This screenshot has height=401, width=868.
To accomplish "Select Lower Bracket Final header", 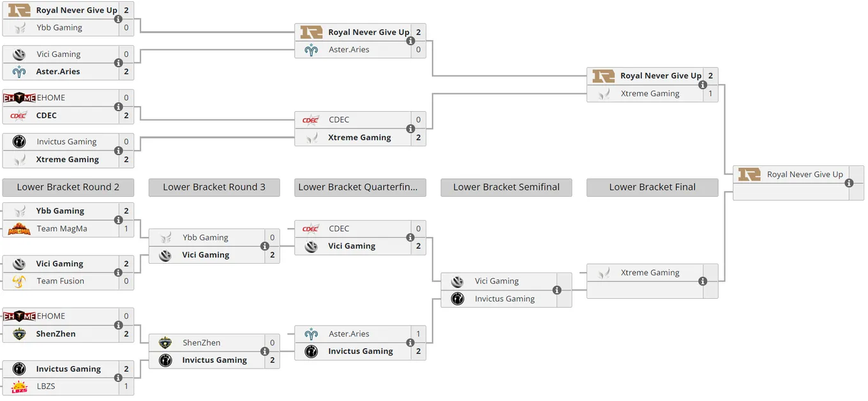I will [652, 187].
